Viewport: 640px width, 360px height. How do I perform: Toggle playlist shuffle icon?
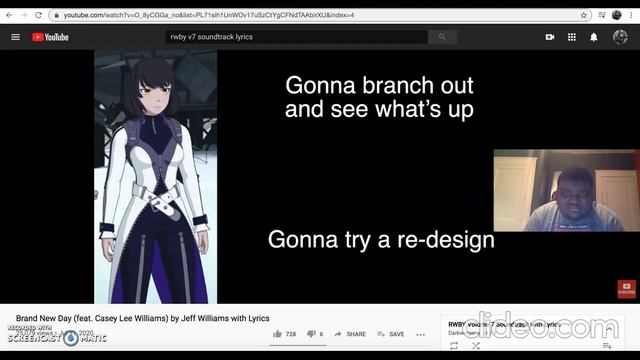point(476,346)
